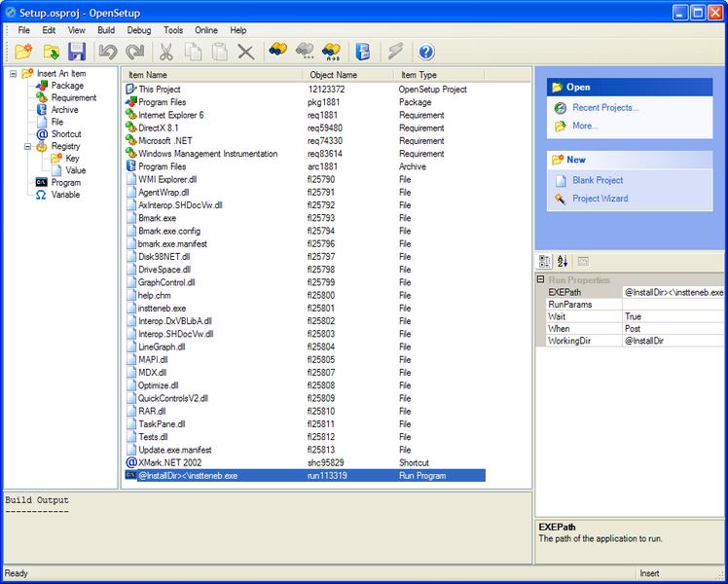728x584 pixels.
Task: Click the Build archive toolbar icon
Action: [x=363, y=52]
